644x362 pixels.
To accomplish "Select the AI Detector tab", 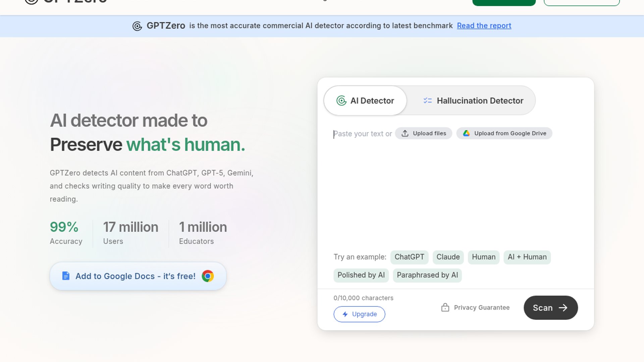I will pyautogui.click(x=366, y=101).
